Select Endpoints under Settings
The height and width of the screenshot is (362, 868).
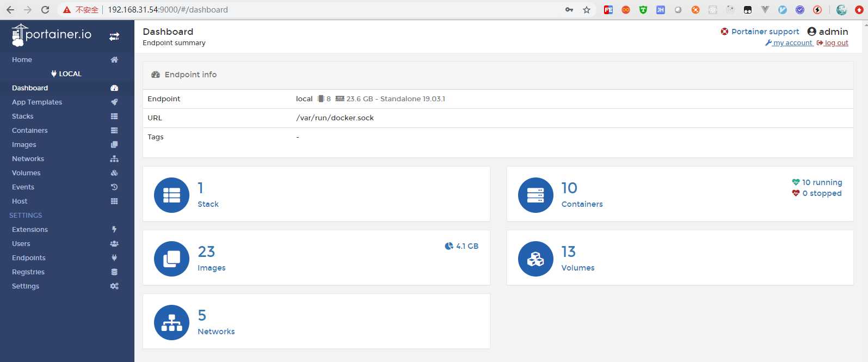(67, 258)
